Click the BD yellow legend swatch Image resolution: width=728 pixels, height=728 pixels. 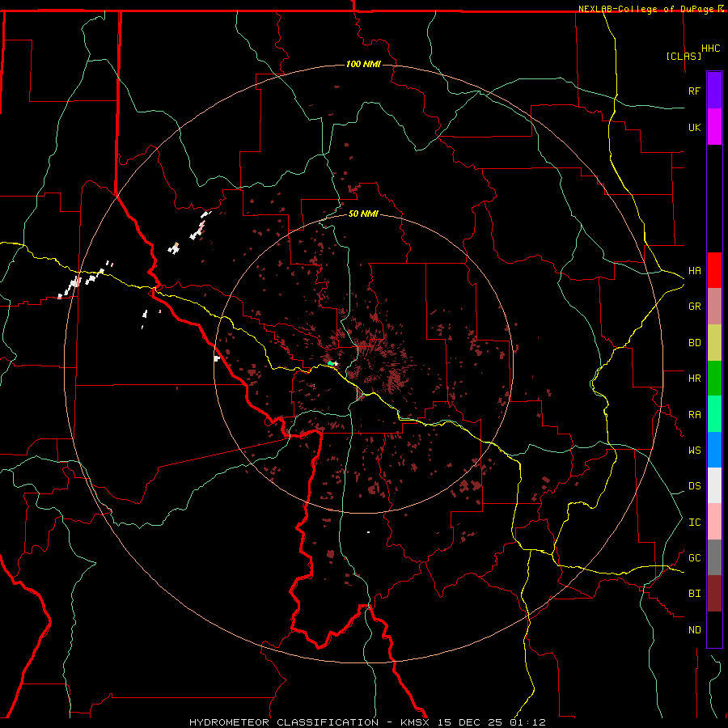pyautogui.click(x=714, y=343)
